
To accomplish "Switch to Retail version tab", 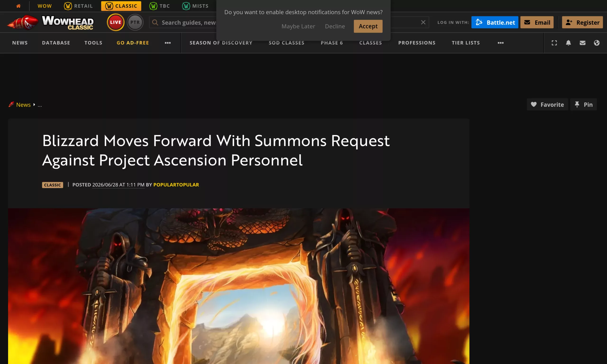I will coord(78,6).
